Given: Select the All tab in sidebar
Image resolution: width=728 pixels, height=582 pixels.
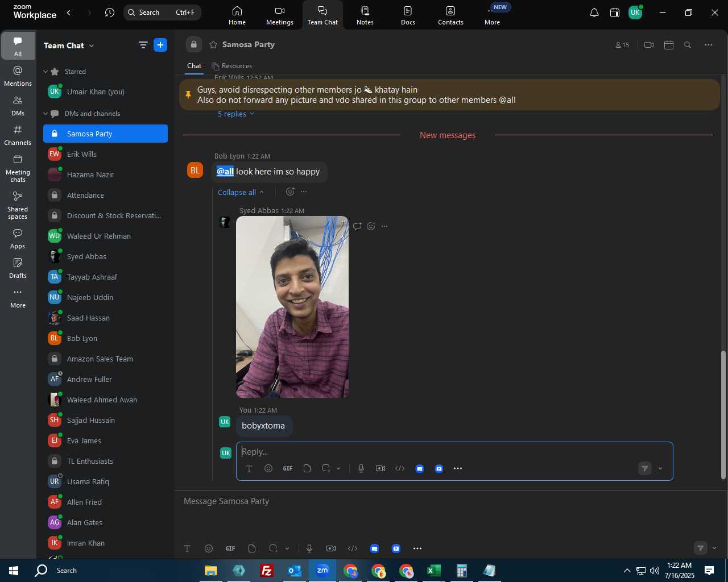Looking at the screenshot, I should [x=18, y=45].
